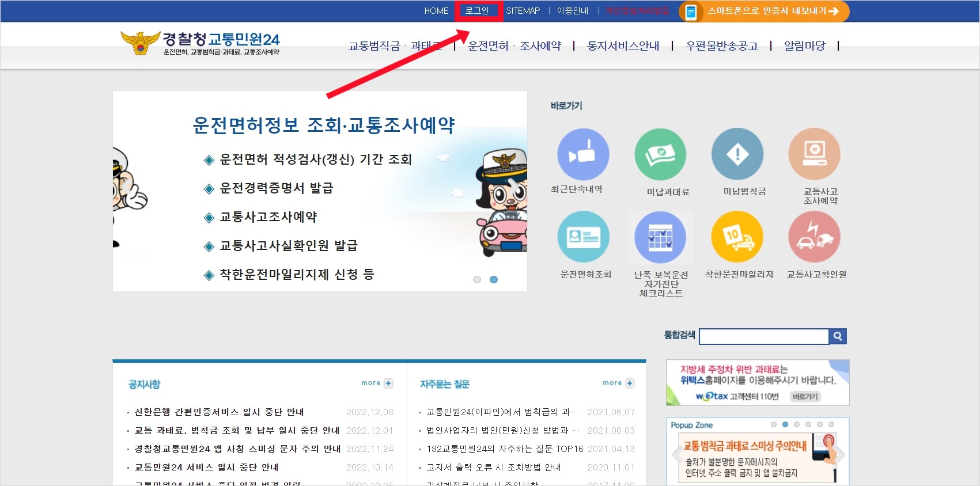980x486 pixels.
Task: Open notice 경찰청교통민원24 앱 사칭 스미싱 문자 주의 안내
Action: coord(237,449)
